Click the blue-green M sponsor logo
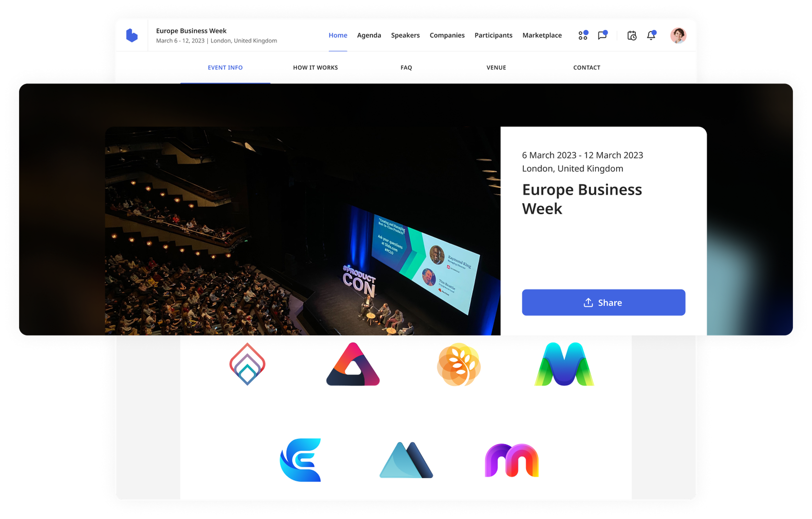 tap(564, 364)
